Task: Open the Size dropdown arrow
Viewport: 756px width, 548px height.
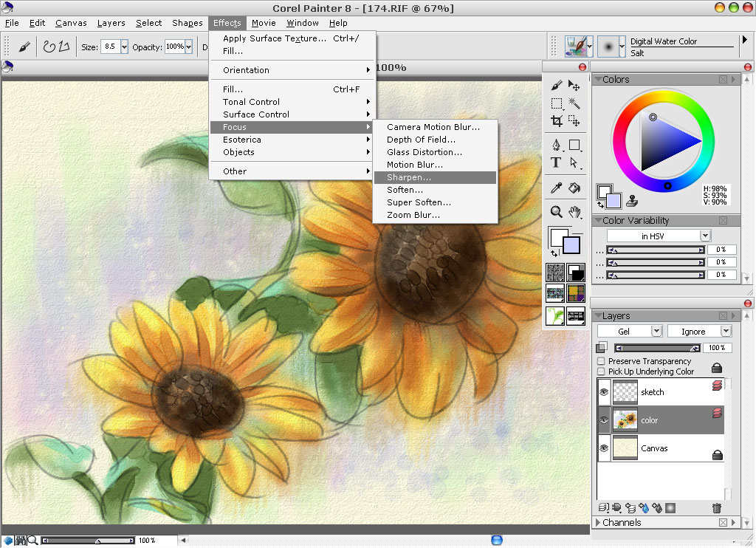Action: point(124,47)
